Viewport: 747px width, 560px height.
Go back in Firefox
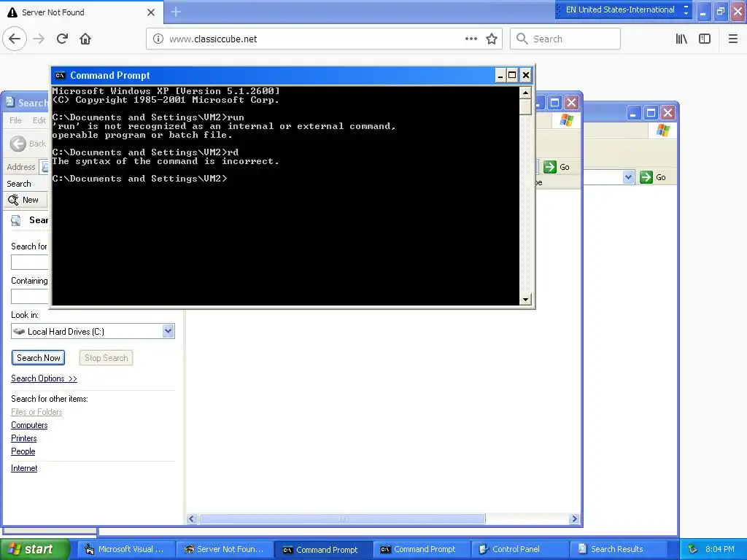coord(15,39)
